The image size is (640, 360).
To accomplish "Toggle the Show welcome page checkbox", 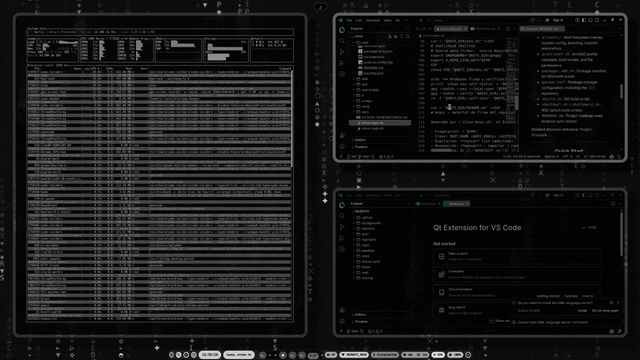I will (491, 321).
